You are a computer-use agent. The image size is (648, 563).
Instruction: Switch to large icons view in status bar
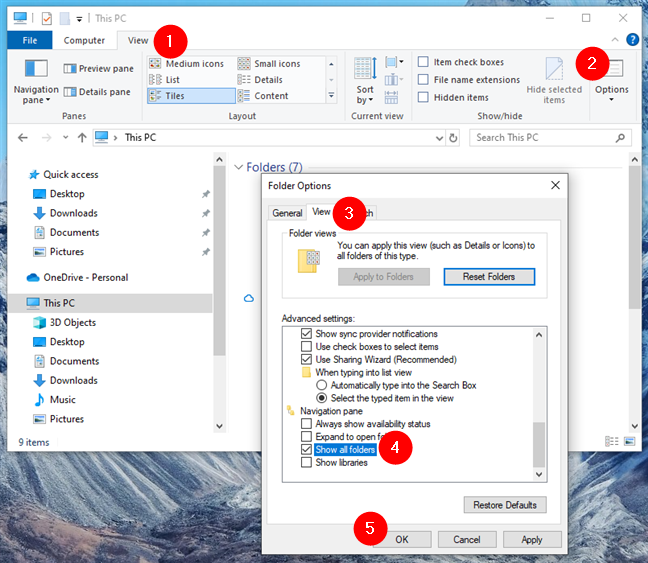point(629,441)
